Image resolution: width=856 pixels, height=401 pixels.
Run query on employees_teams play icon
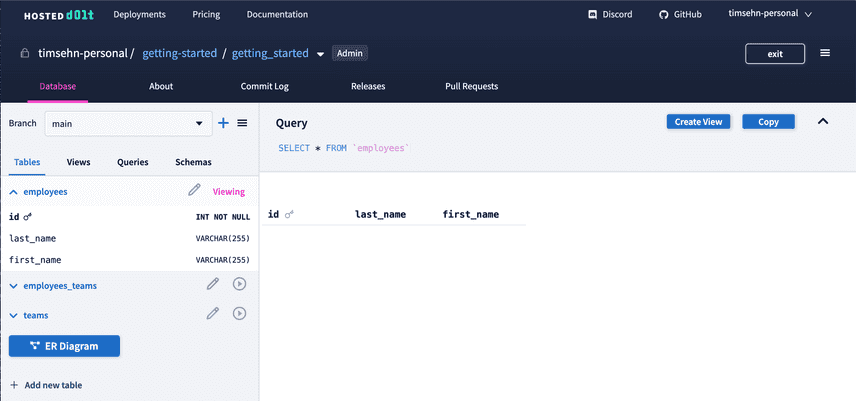click(x=239, y=284)
